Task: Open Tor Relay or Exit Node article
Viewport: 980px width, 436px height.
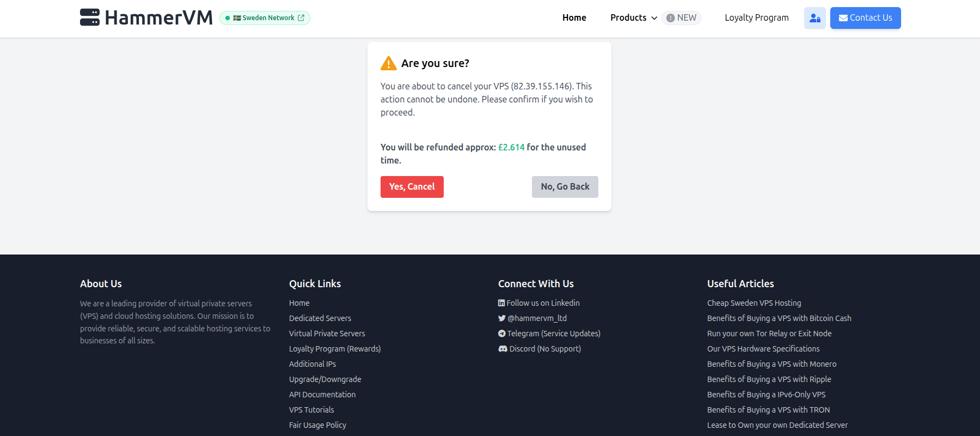Action: (769, 334)
